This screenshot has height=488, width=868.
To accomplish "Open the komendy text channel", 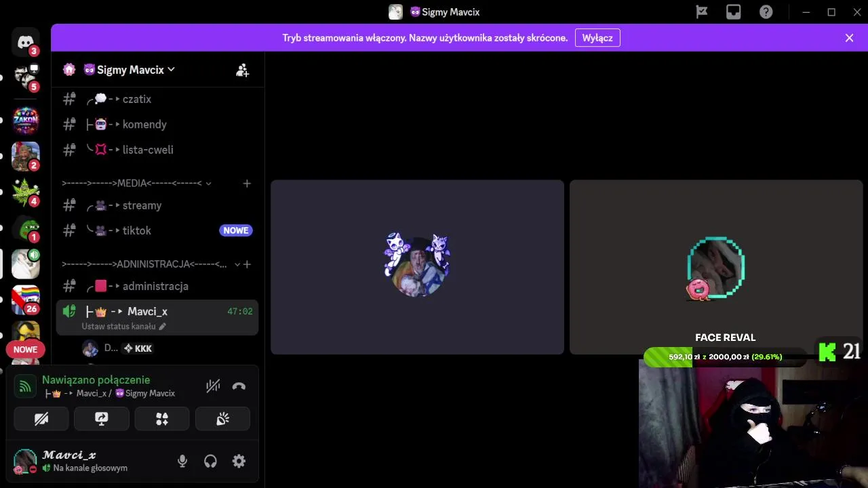I will [157, 124].
